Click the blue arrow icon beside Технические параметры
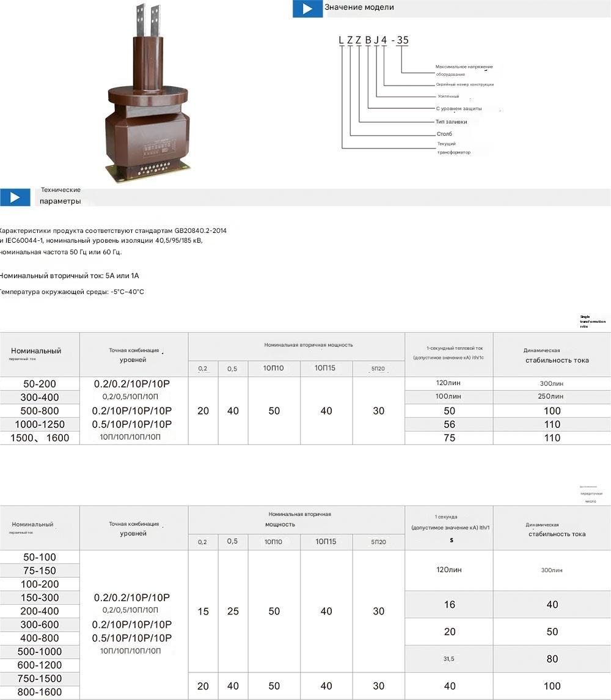This screenshot has width=611, height=700. click(15, 197)
